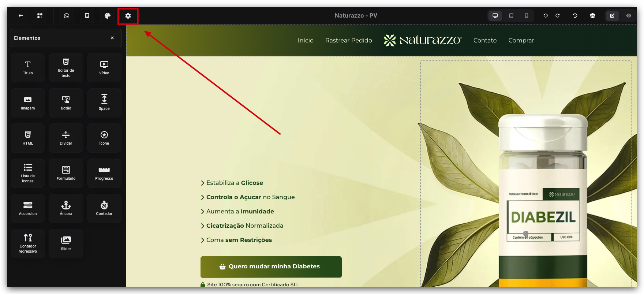Open the WhatsApp settings icon
The height and width of the screenshot is (294, 644).
tap(67, 16)
